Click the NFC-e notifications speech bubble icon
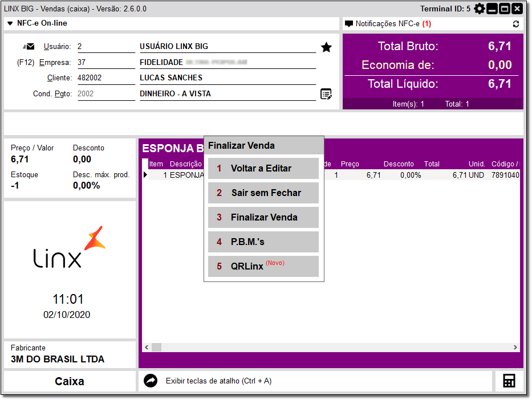532x400 pixels. point(349,24)
